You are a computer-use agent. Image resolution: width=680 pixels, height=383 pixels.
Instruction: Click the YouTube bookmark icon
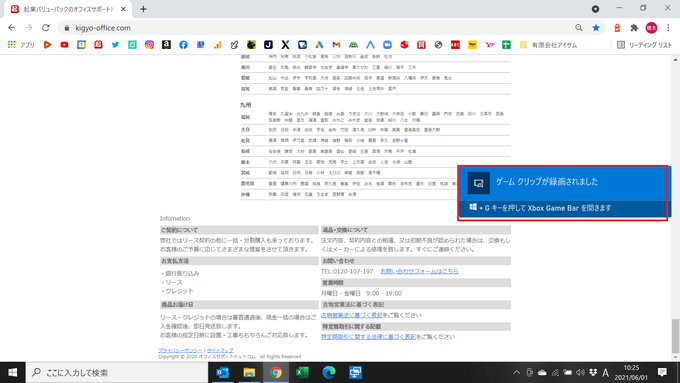[64, 45]
